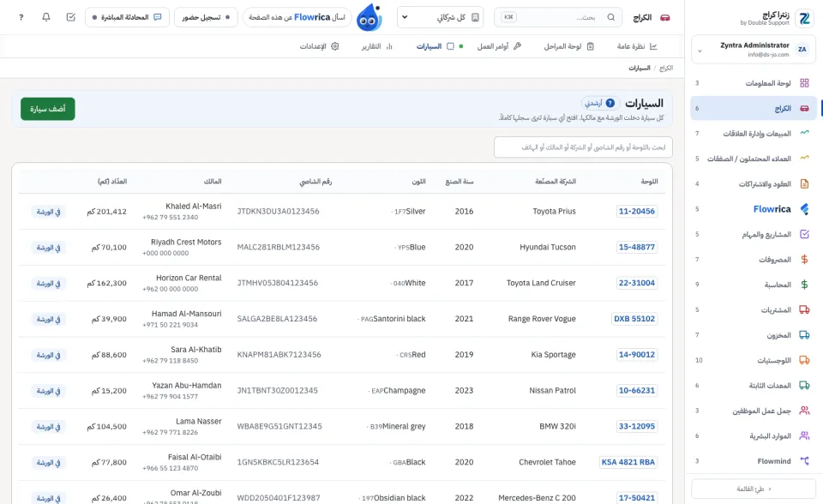823x504 pixels.
Task: Click الكراج breadcrumb link
Action: click(x=666, y=69)
